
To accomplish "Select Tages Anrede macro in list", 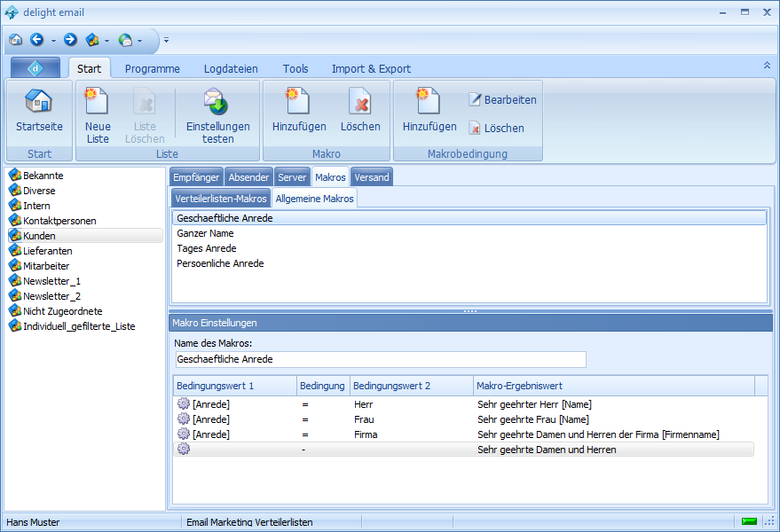I will 207,248.
